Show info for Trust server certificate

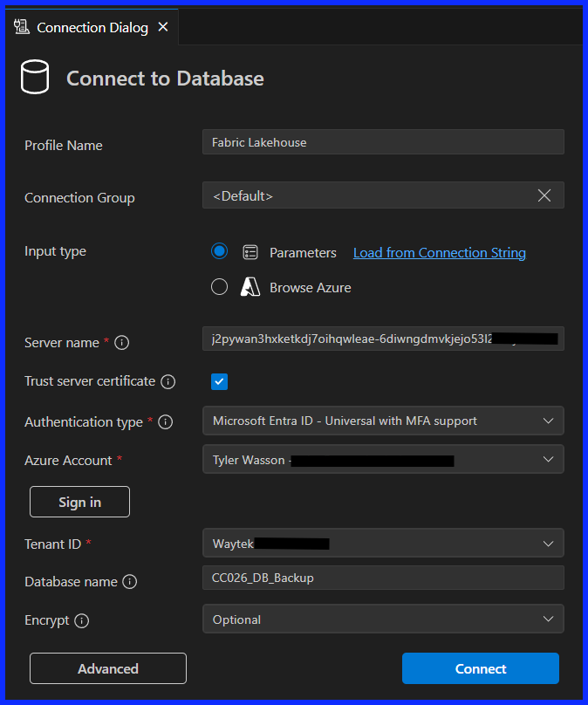click(168, 381)
